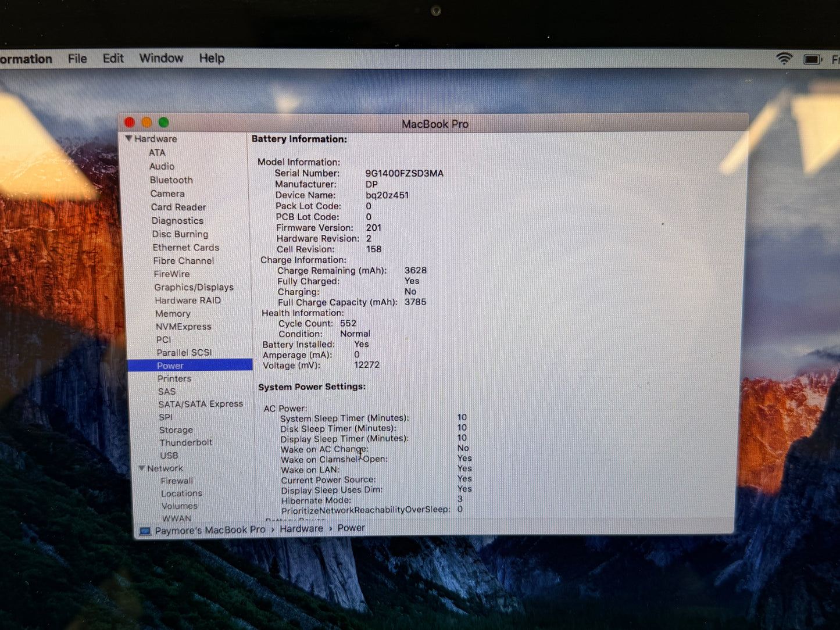This screenshot has width=840, height=630.
Task: Open the Help menu
Action: pyautogui.click(x=211, y=58)
